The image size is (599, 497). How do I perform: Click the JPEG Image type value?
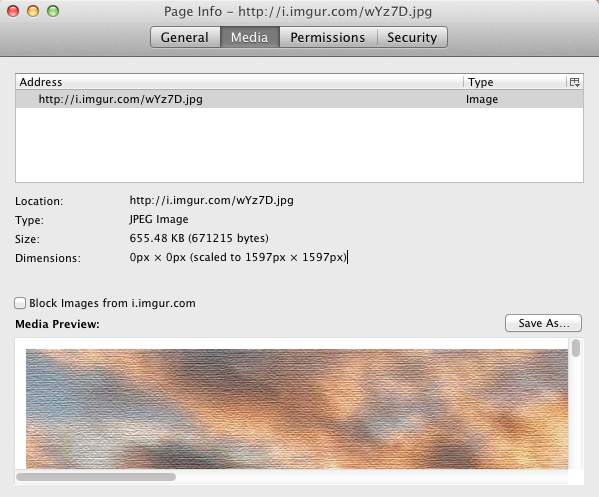pos(159,219)
